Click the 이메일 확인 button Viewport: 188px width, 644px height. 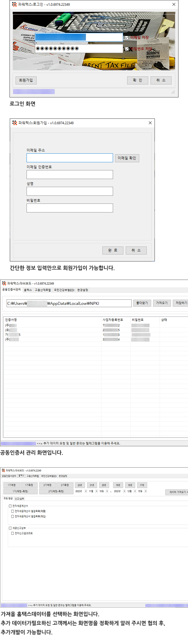click(x=127, y=158)
